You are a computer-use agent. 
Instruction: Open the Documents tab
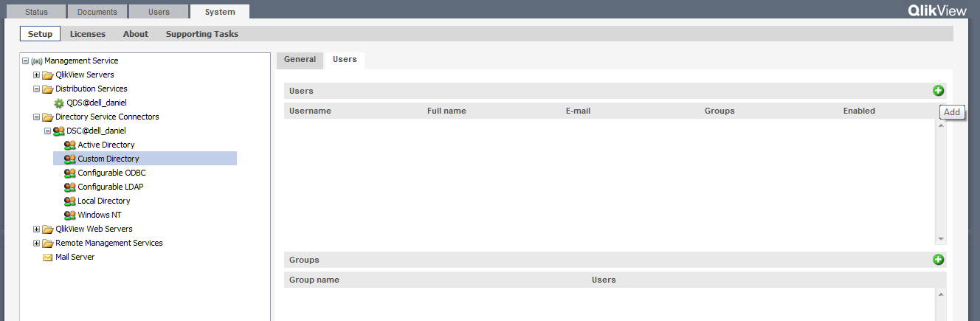coord(96,12)
